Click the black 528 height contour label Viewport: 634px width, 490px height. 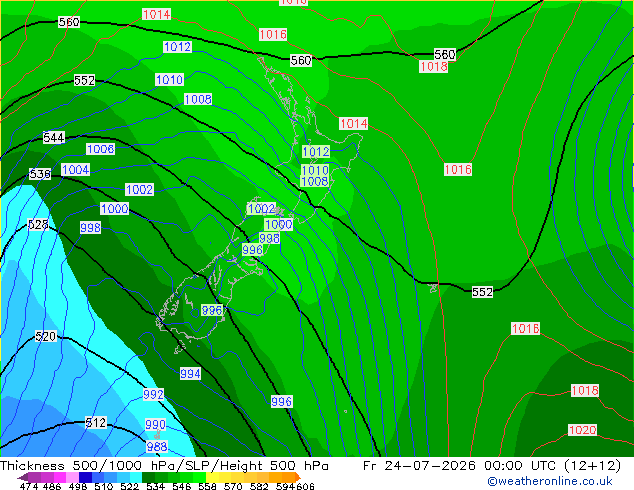coord(38,224)
